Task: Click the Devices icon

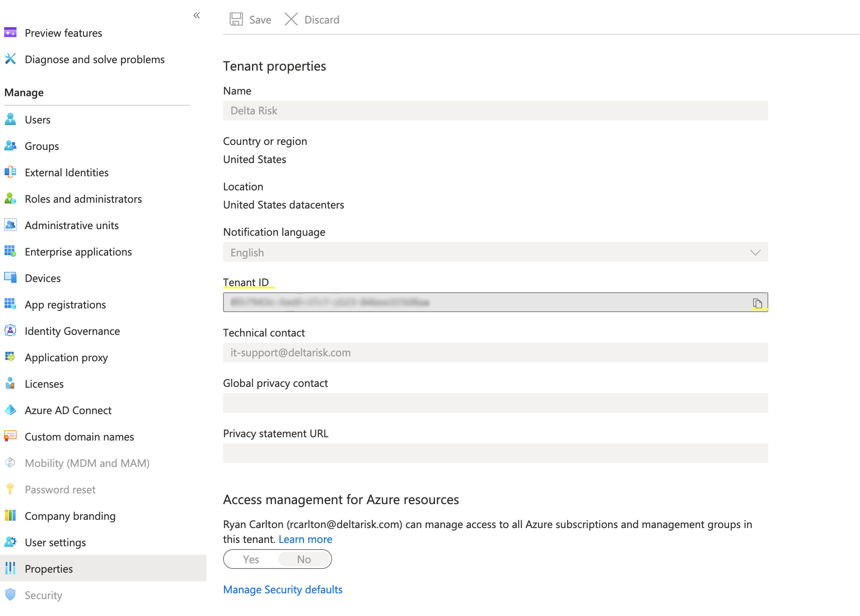Action: pos(10,278)
